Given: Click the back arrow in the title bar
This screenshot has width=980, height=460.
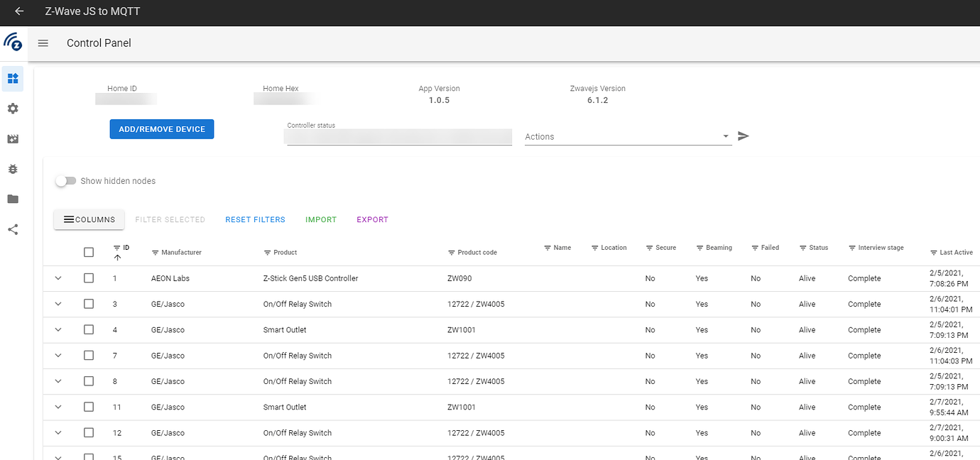Looking at the screenshot, I should (x=18, y=11).
